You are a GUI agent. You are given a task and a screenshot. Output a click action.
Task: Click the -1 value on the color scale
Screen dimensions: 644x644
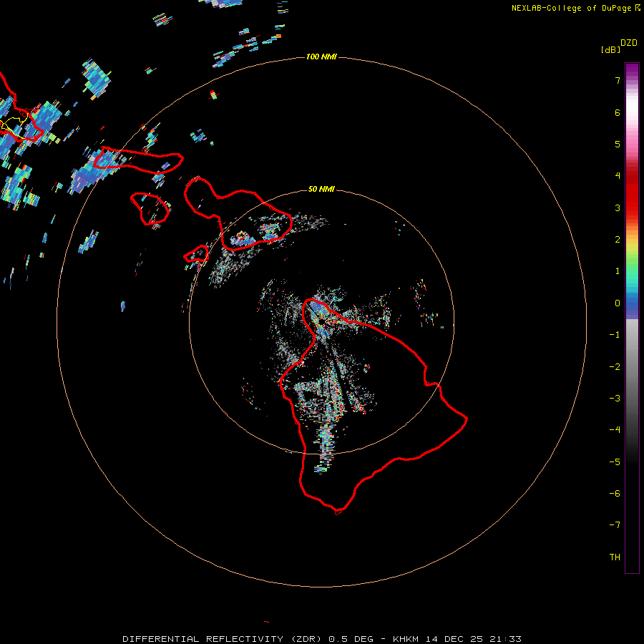click(x=615, y=335)
